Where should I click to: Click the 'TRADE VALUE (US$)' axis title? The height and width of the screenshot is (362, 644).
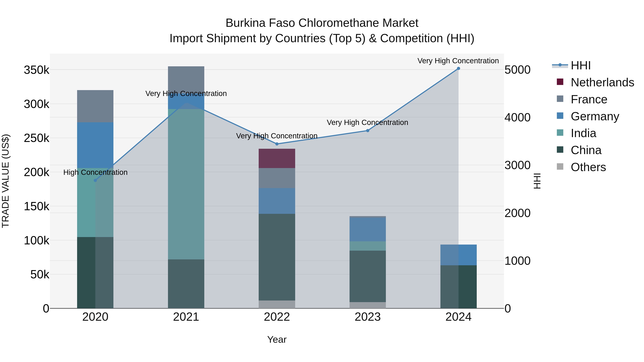(6, 181)
